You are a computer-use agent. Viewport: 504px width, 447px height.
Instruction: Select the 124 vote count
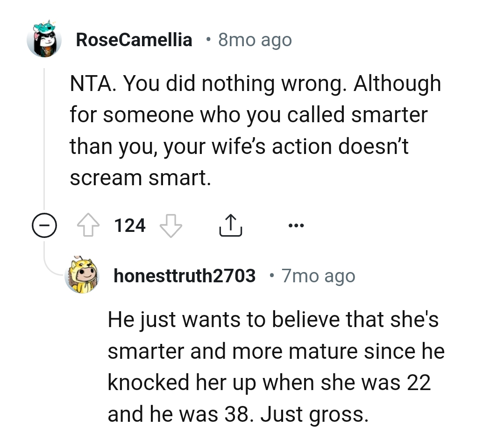pyautogui.click(x=129, y=225)
